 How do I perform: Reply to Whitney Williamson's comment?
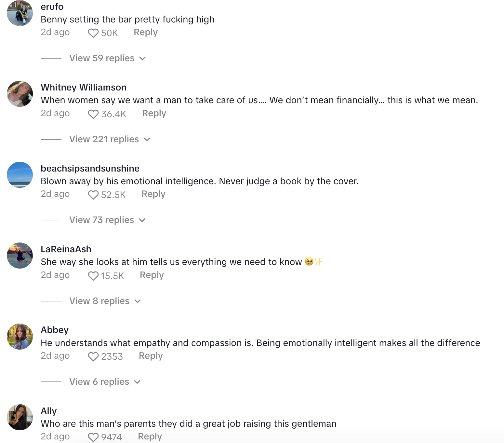coord(154,113)
